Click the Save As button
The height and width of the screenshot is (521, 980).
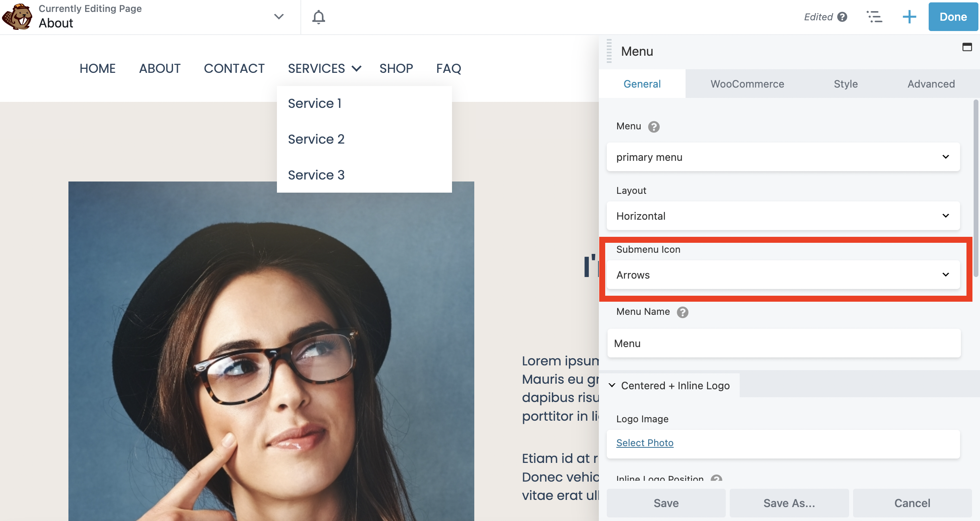[789, 502]
